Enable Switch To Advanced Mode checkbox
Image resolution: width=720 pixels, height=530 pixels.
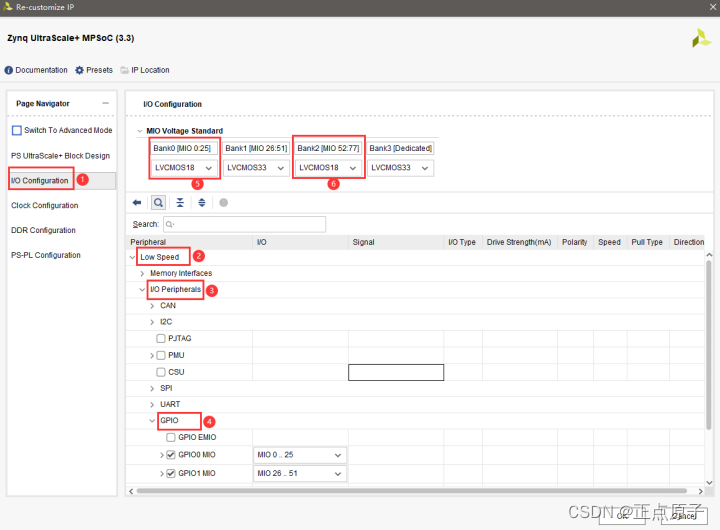[x=17, y=130]
